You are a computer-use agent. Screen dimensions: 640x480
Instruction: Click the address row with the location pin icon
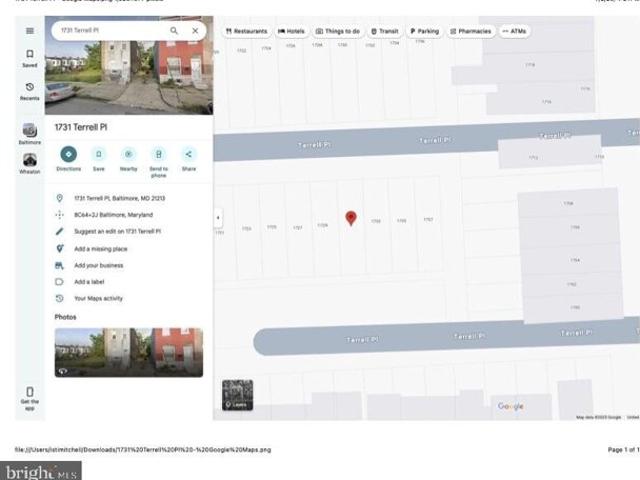tap(129, 198)
